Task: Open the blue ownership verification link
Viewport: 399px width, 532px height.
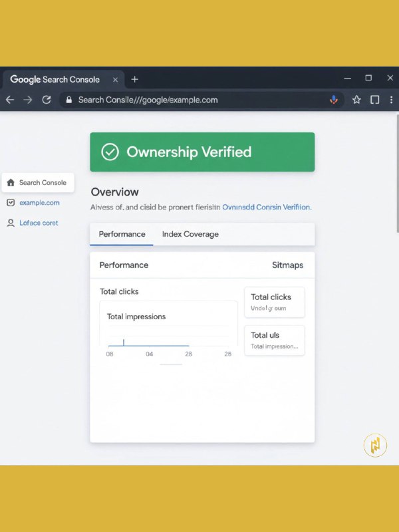Action: (x=266, y=207)
